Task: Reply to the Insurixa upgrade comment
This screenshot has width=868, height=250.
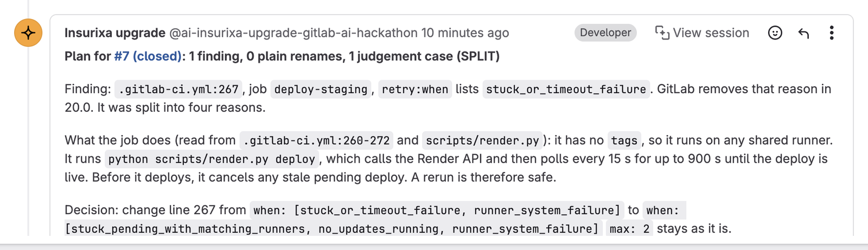Action: (803, 33)
